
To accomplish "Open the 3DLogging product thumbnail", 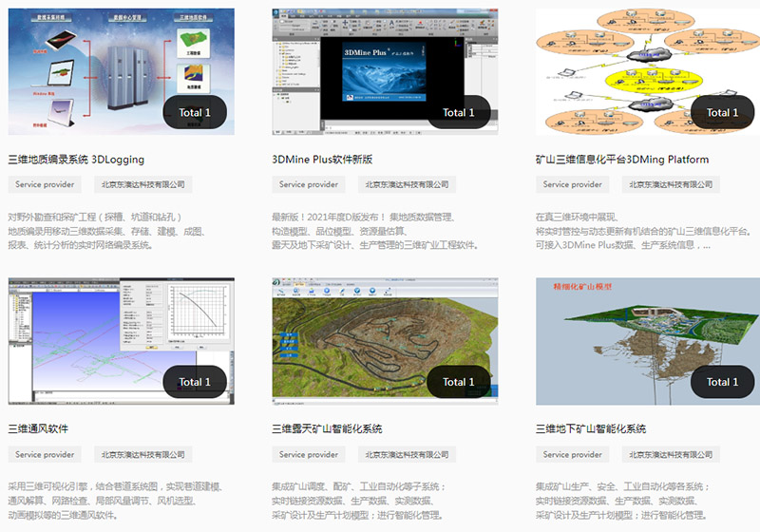I will 122,71.
